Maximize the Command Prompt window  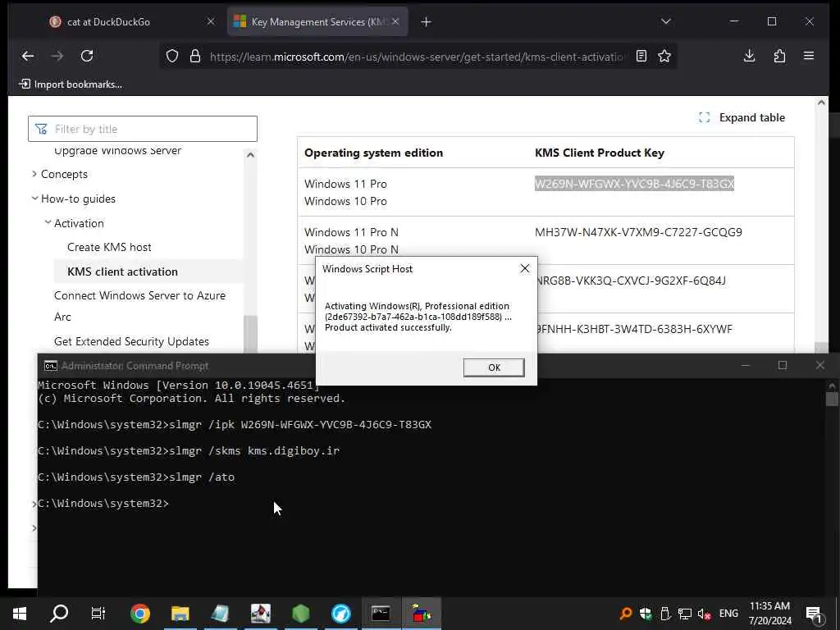783,365
